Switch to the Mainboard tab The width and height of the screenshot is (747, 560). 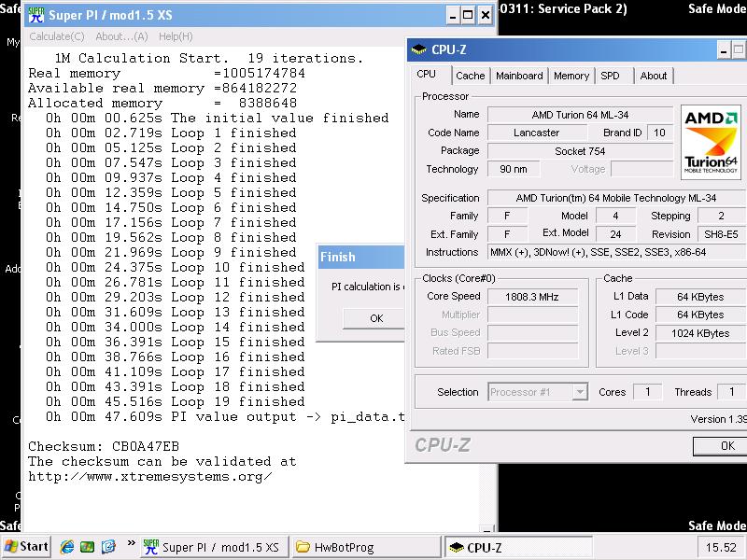click(x=519, y=76)
